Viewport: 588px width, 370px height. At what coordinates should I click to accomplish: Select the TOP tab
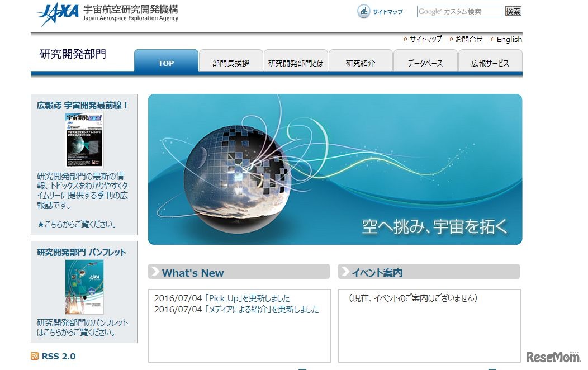(166, 60)
